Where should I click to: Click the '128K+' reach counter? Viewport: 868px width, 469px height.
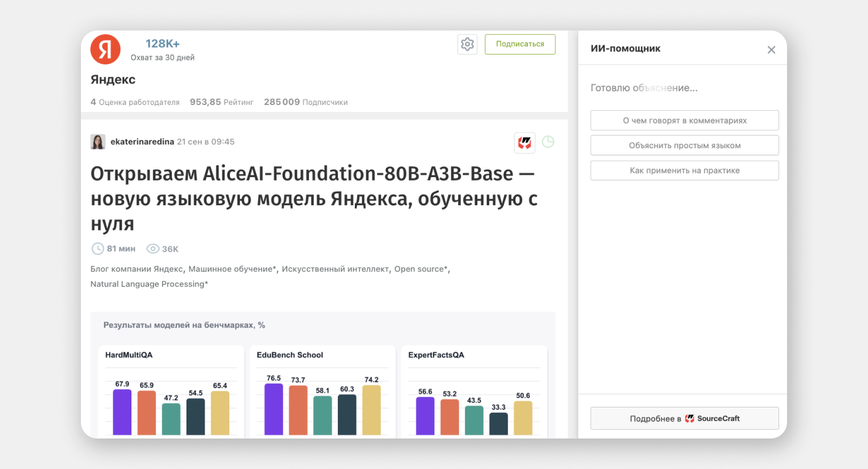pos(162,44)
